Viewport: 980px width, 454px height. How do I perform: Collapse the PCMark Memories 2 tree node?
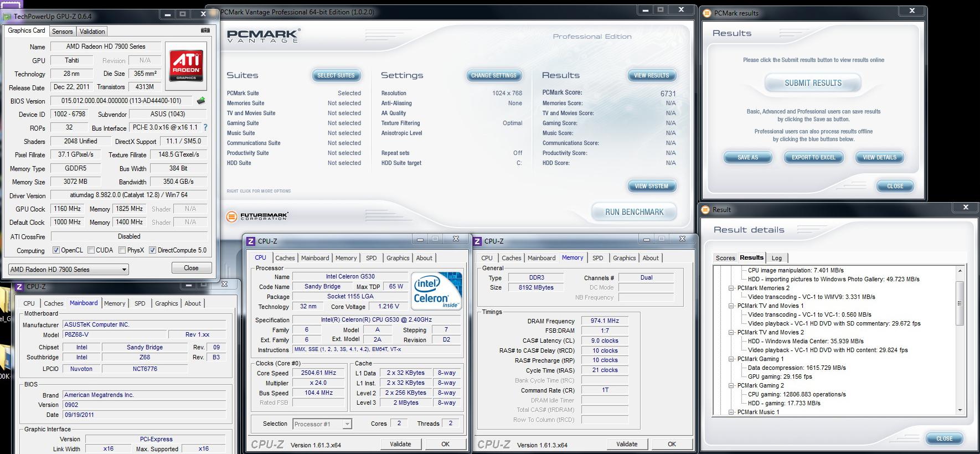coord(731,288)
